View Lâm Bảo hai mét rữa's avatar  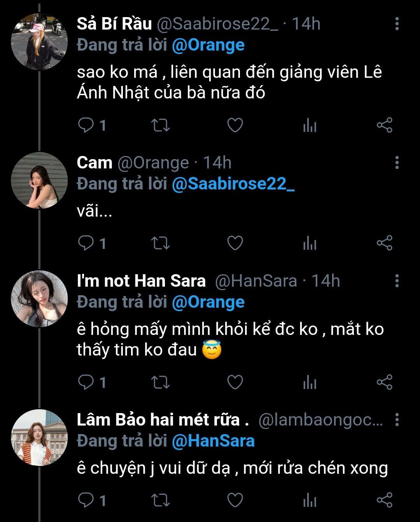point(39,437)
